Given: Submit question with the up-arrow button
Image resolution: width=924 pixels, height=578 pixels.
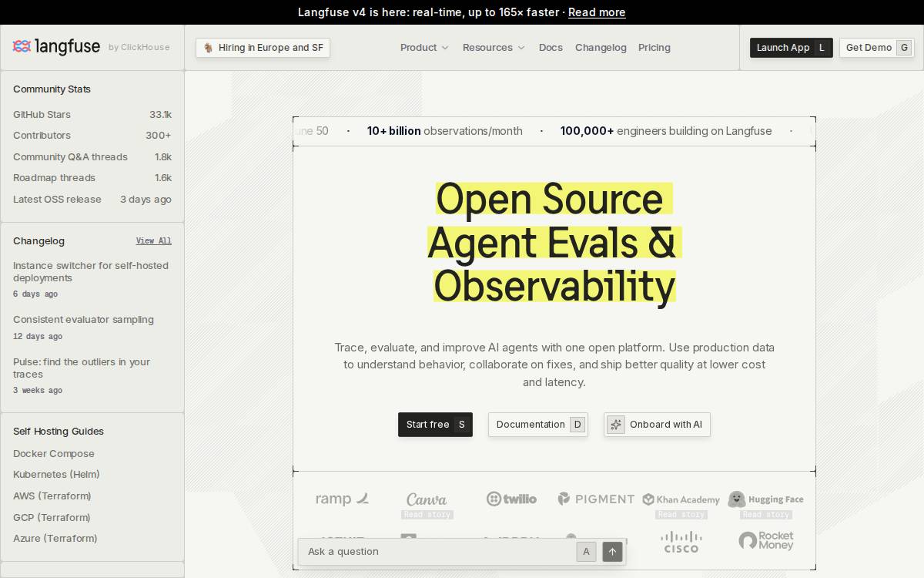Looking at the screenshot, I should (x=612, y=552).
